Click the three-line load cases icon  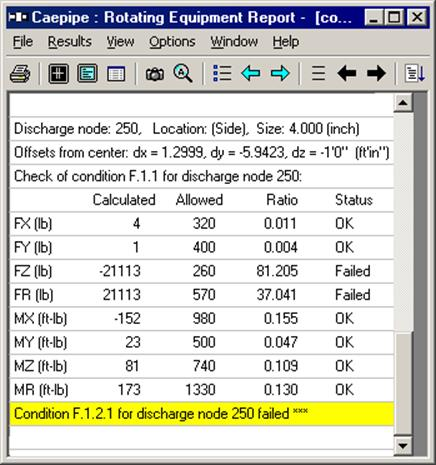(318, 73)
